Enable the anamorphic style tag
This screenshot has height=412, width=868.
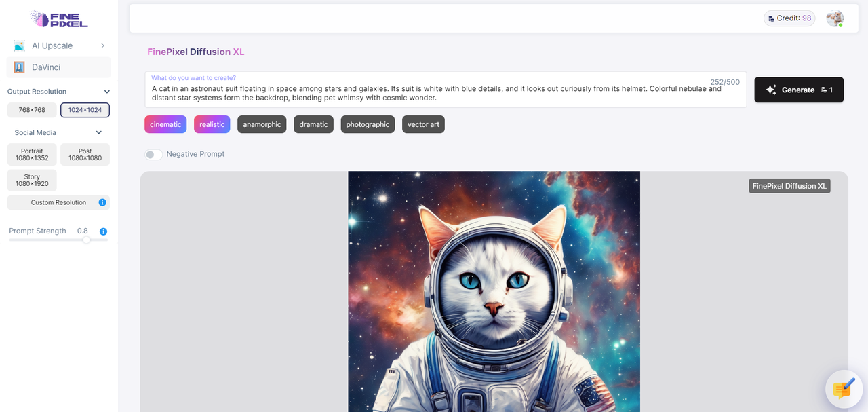pos(262,124)
